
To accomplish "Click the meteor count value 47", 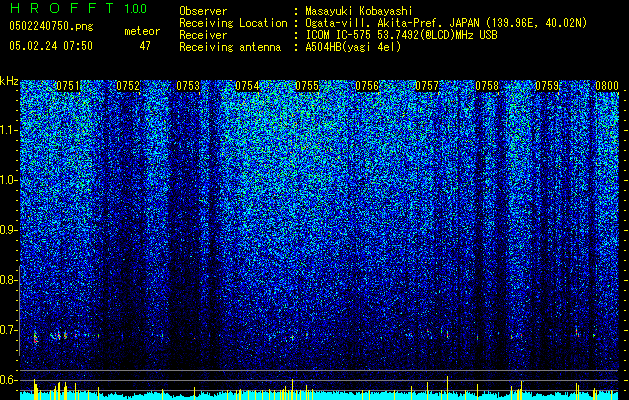I will [145, 46].
